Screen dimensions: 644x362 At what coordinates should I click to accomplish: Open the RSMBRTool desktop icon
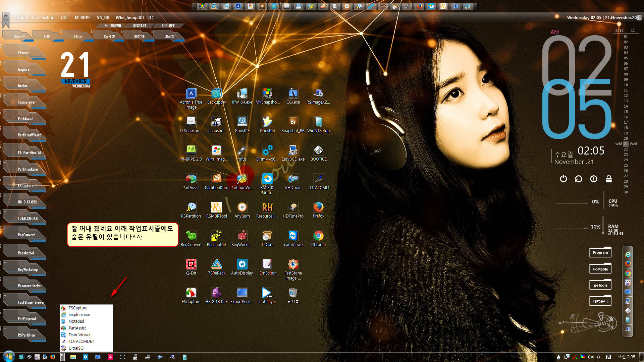pyautogui.click(x=216, y=210)
